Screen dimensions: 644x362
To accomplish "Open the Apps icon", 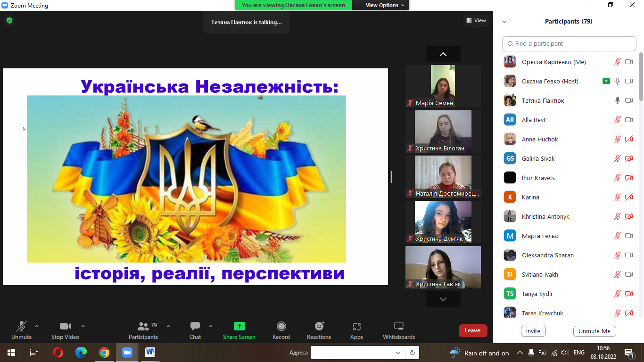I will pyautogui.click(x=357, y=326).
